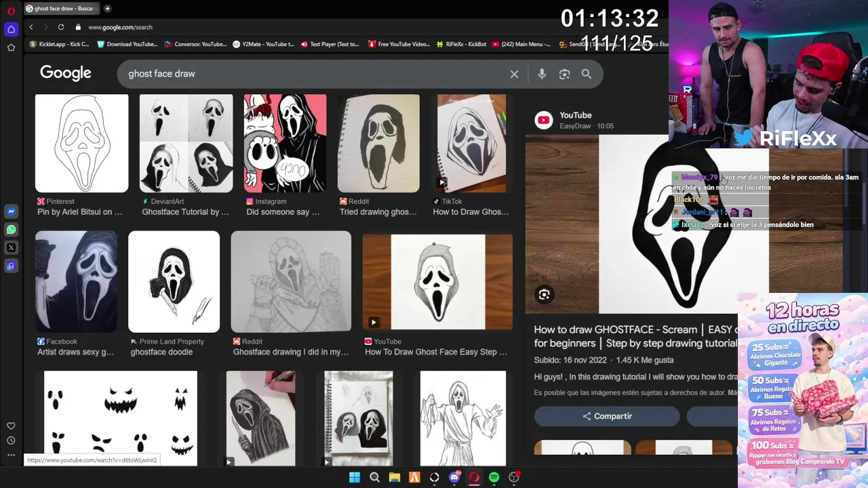Open Facebook Artist draws thumbnail
Viewport: 868px width, 488px height.
[76, 282]
